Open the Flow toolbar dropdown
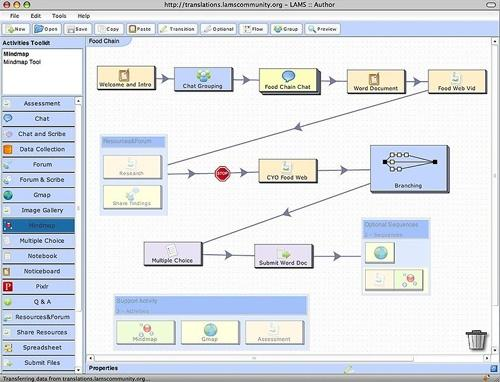This screenshot has height=382, width=500. [253, 29]
